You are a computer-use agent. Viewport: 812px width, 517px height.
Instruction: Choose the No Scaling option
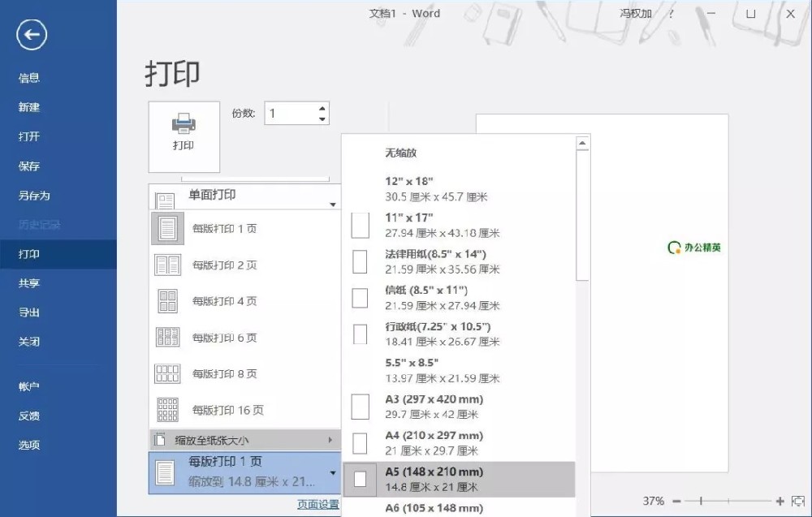tap(401, 153)
